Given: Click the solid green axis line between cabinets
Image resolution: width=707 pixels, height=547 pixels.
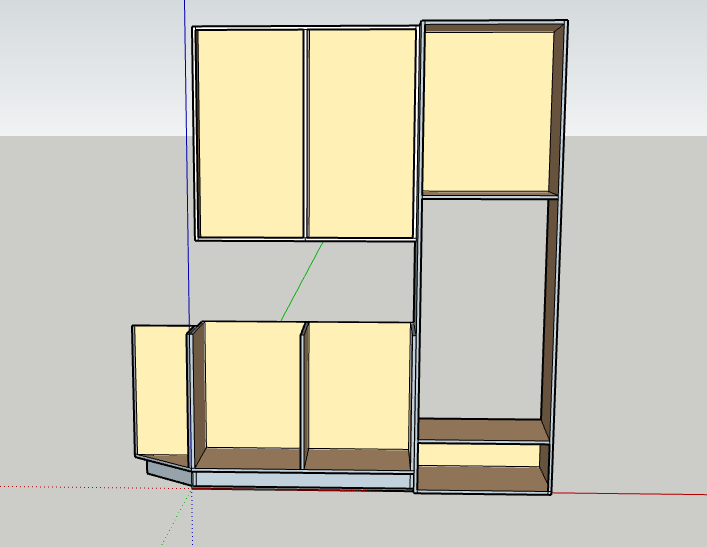Looking at the screenshot, I should [302, 281].
